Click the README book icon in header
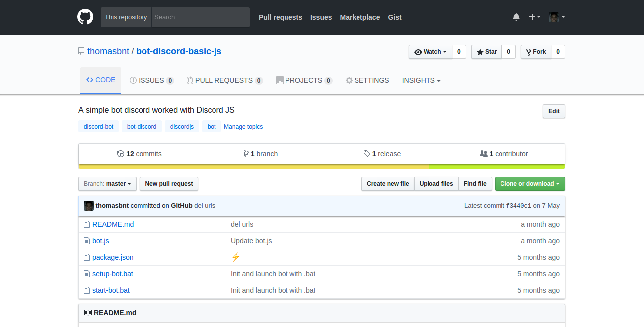Image resolution: width=644 pixels, height=327 pixels. point(88,313)
